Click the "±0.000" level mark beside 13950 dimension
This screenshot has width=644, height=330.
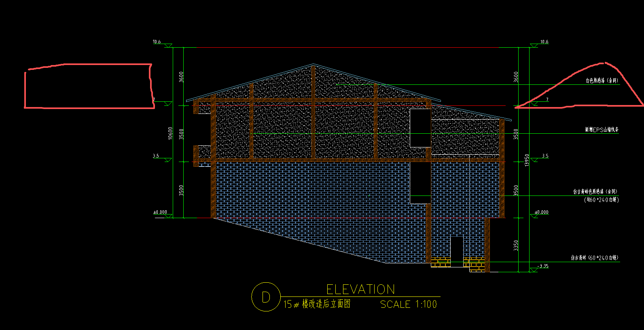tap(541, 212)
